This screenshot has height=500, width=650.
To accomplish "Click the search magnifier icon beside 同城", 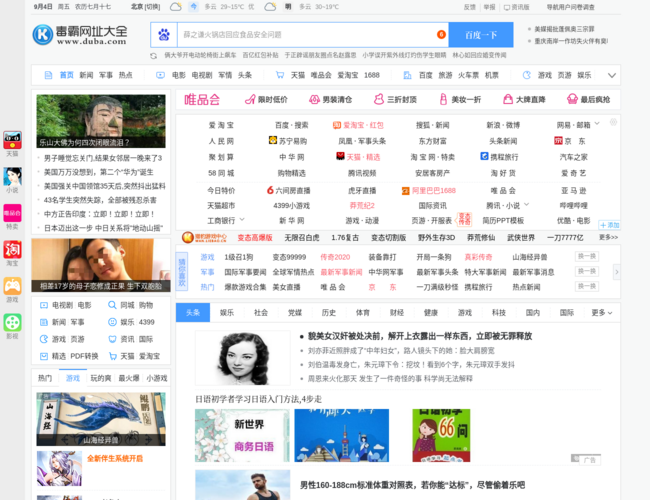I will 112,305.
